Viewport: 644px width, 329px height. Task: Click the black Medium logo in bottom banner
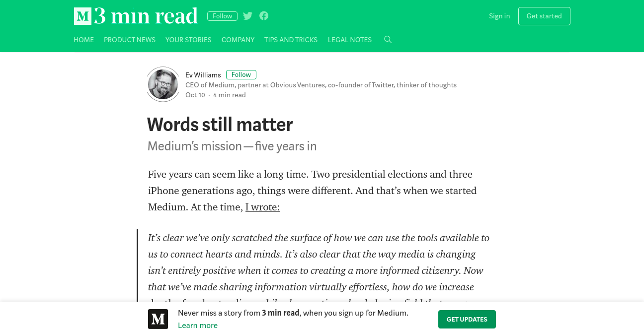click(x=158, y=319)
